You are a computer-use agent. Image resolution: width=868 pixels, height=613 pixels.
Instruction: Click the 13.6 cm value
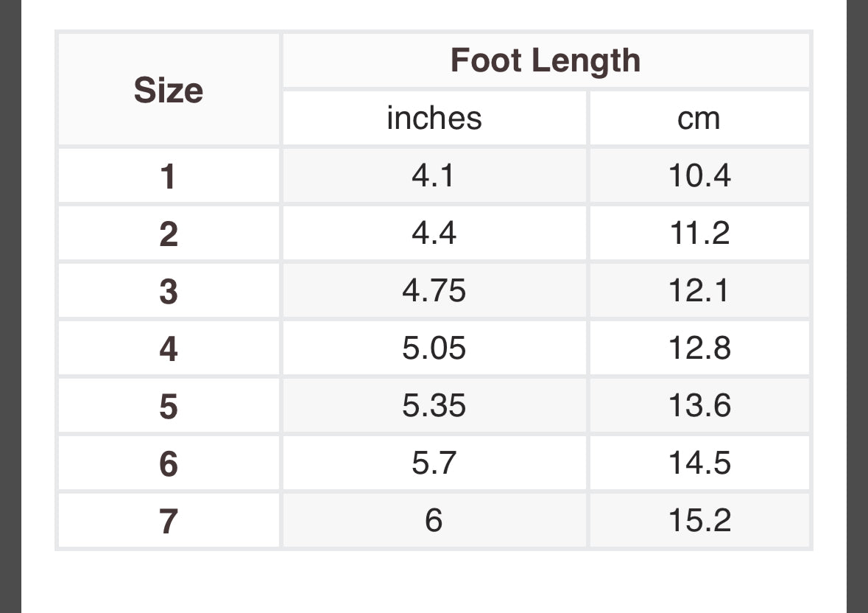point(699,406)
